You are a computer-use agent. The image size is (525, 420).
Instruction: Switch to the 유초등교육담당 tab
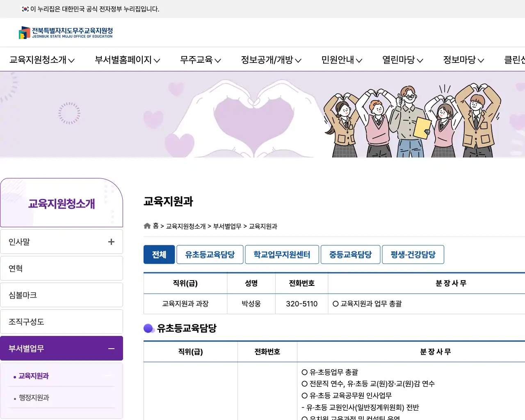[x=210, y=254]
